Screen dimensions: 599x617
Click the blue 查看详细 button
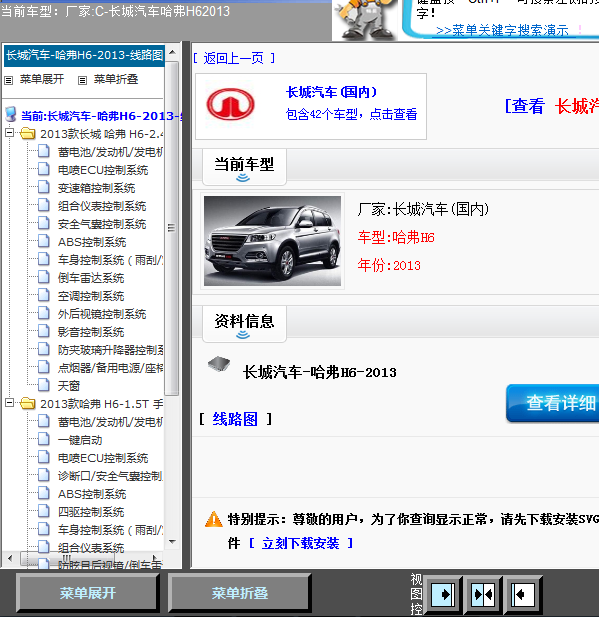click(553, 403)
